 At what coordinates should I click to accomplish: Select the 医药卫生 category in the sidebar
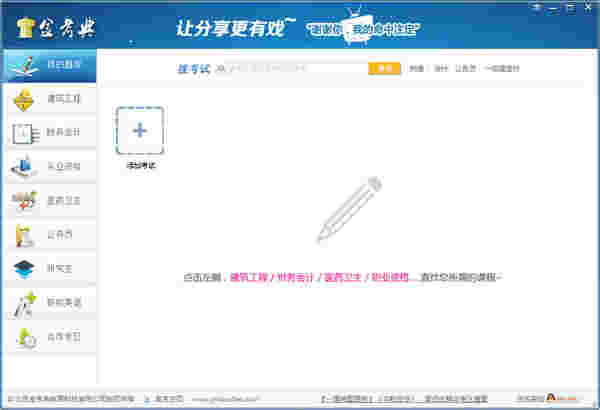[51, 201]
